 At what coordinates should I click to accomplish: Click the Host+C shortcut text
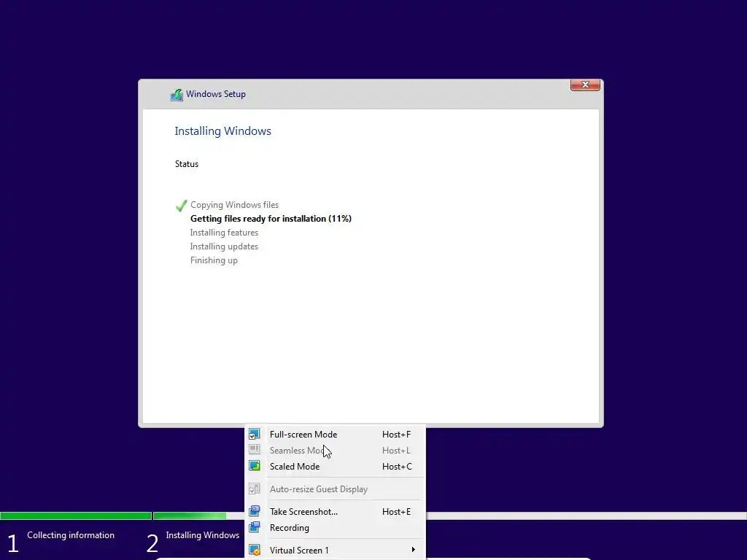pos(397,467)
